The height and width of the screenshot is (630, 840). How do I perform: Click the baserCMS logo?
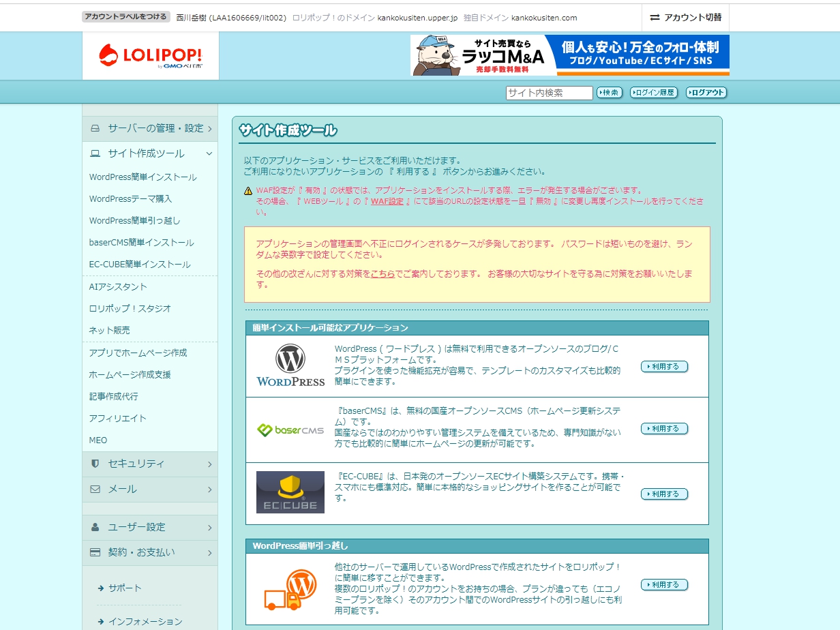click(290, 430)
